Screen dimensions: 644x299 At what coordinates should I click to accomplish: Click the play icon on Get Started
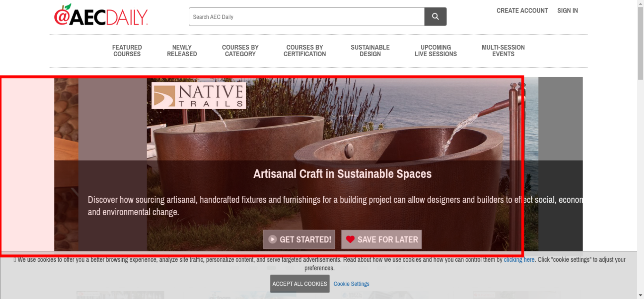[x=272, y=239]
